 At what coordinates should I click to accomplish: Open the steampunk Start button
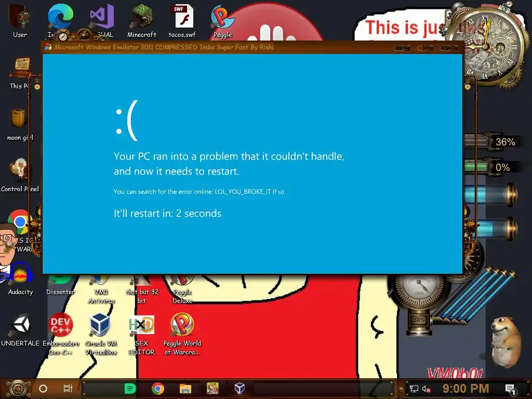click(18, 389)
